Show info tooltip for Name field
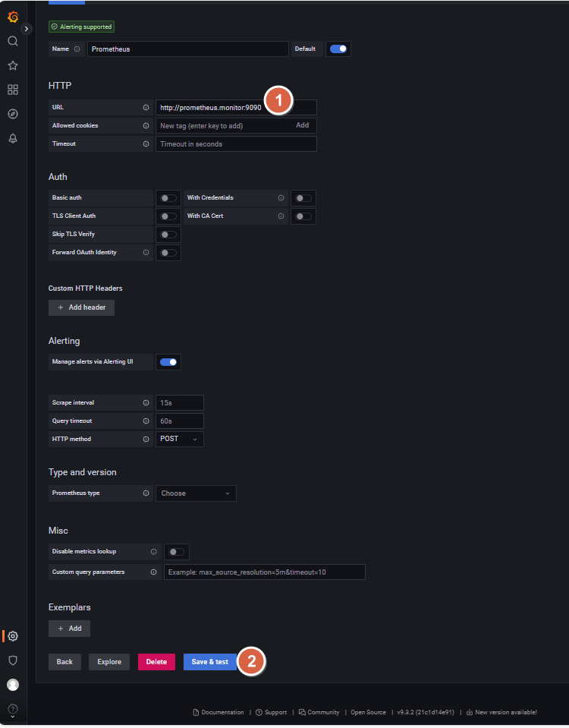Viewport: 569px width, 728px height. [x=77, y=49]
